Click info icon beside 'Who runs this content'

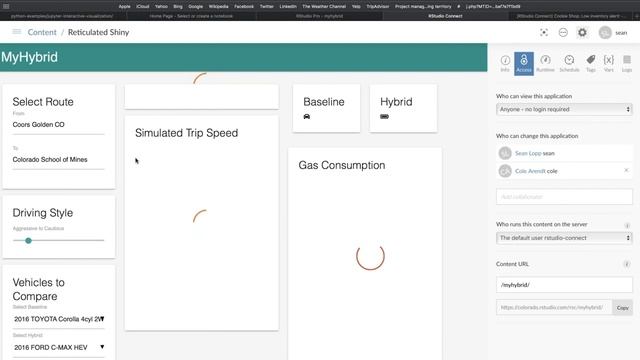(x=627, y=225)
